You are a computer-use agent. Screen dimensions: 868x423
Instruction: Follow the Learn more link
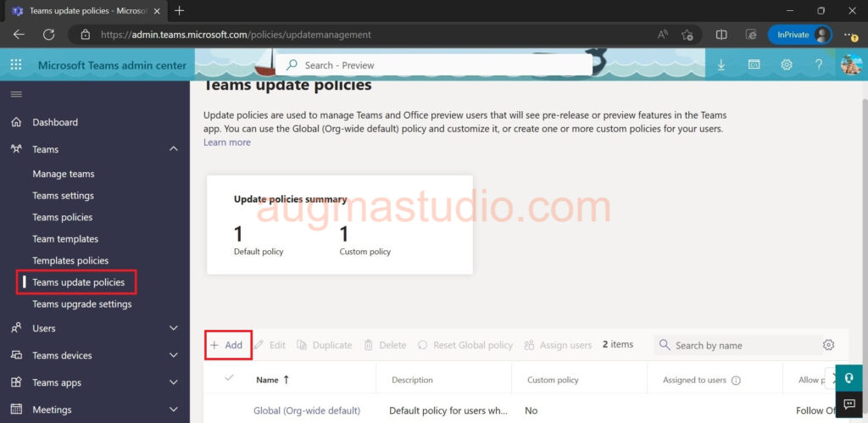click(226, 142)
